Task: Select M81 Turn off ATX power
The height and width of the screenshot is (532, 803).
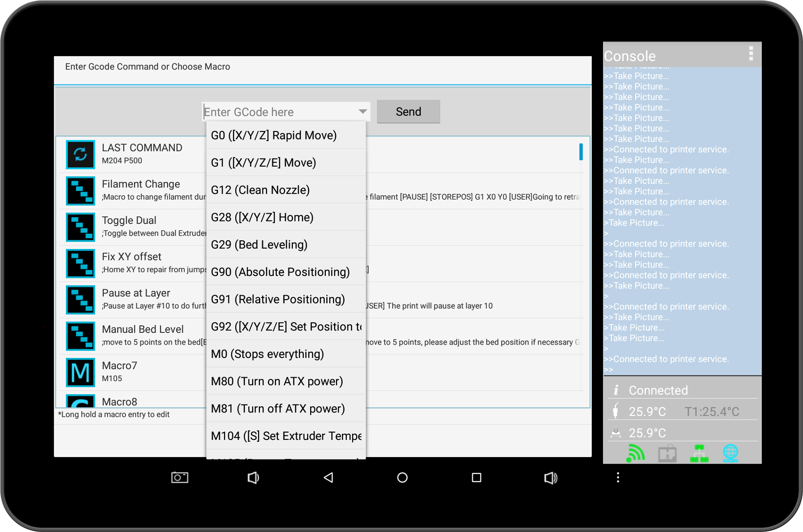Action: [286, 409]
